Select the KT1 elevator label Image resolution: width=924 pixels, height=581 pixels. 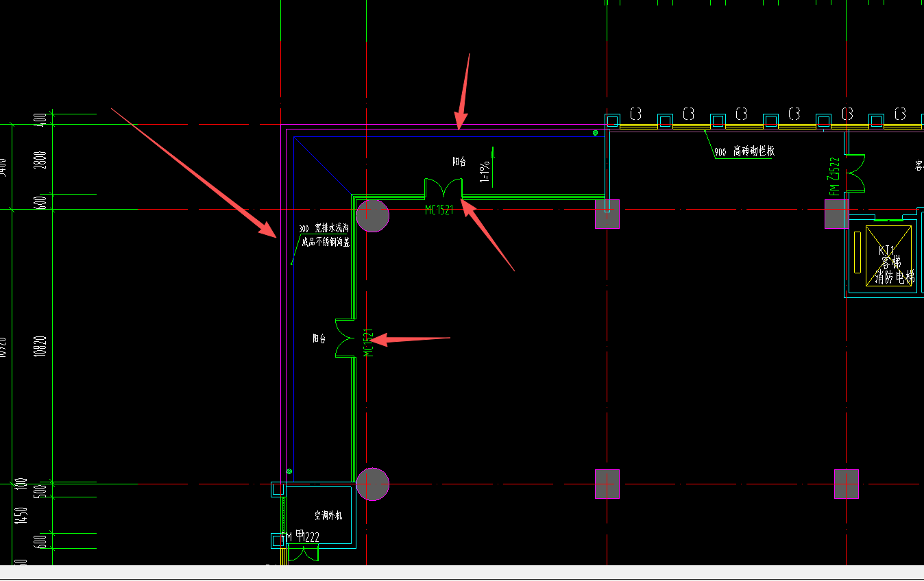coord(887,250)
